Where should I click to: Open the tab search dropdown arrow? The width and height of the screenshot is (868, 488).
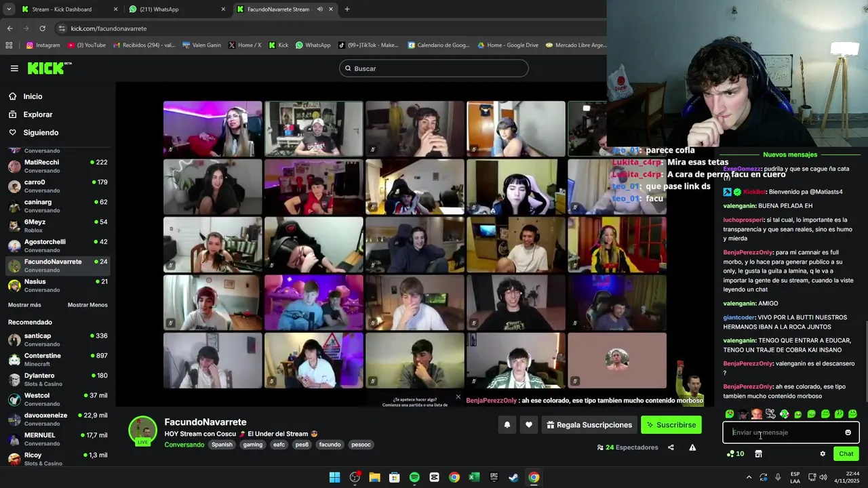(x=9, y=9)
